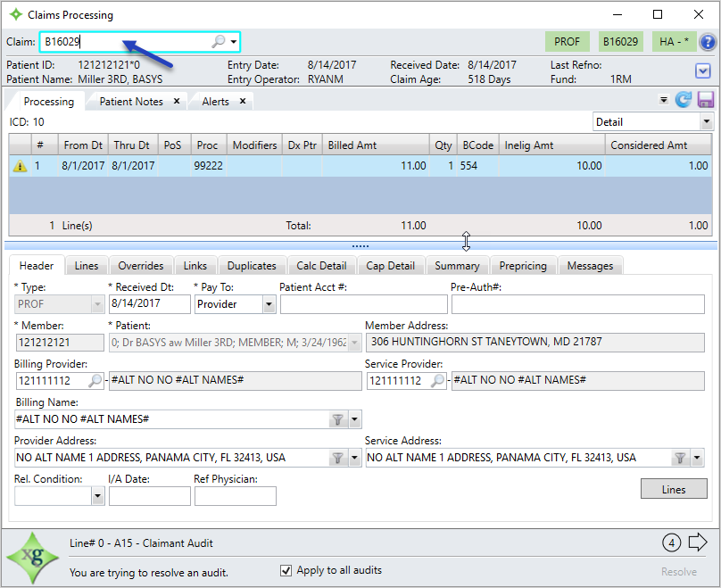Click the green PROF badge
Screen dimensions: 721x588
point(567,42)
